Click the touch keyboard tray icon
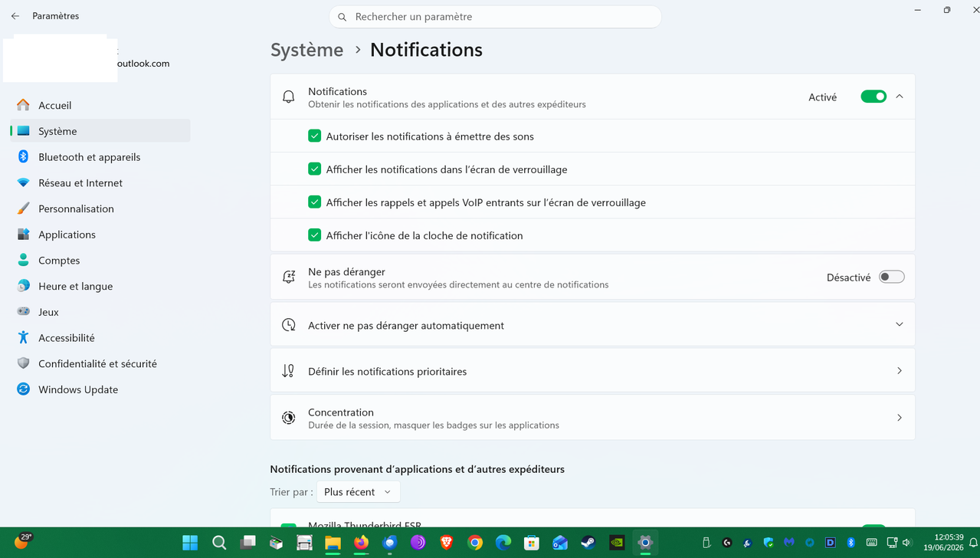The width and height of the screenshot is (980, 558). click(x=872, y=543)
